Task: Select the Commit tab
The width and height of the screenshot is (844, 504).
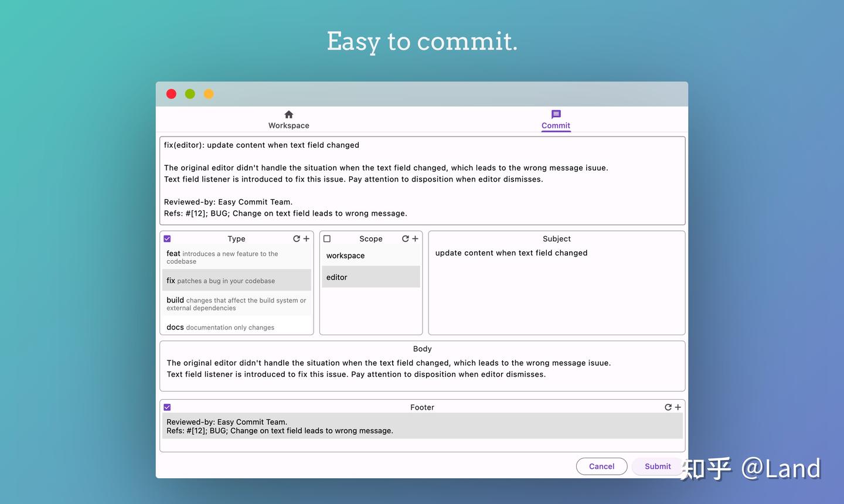Action: click(556, 125)
